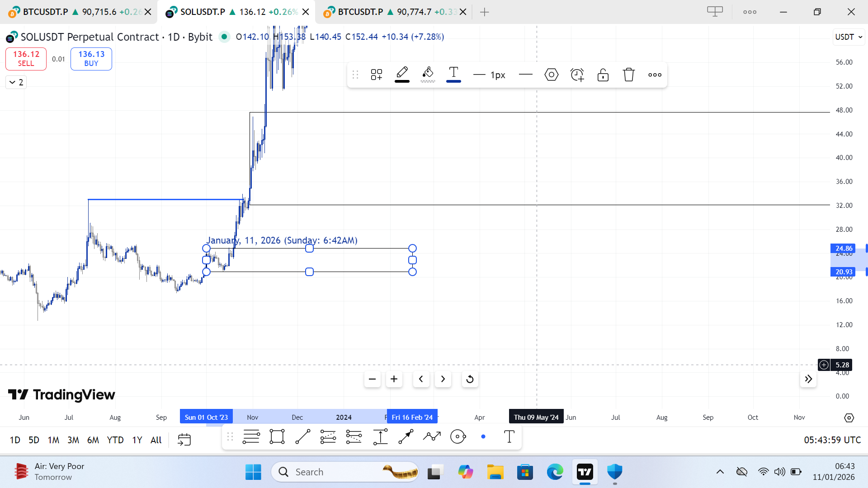Open the USDT currency dropdown
The image size is (868, 488).
pos(849,37)
